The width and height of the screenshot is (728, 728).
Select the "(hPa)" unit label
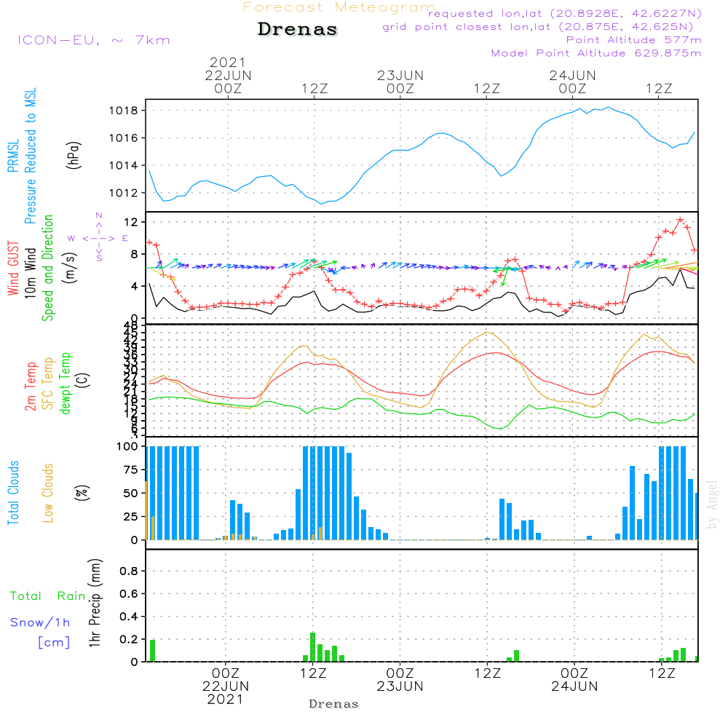pyautogui.click(x=74, y=155)
